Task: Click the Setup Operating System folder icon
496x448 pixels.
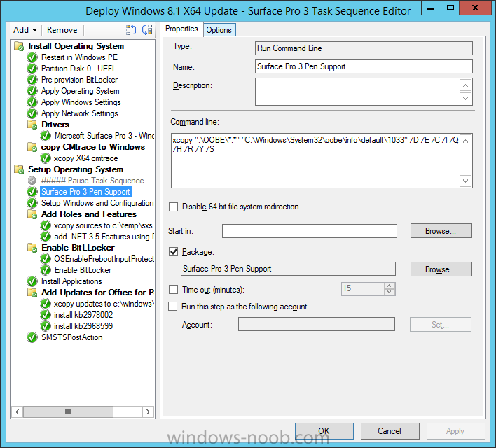Action: coord(19,169)
